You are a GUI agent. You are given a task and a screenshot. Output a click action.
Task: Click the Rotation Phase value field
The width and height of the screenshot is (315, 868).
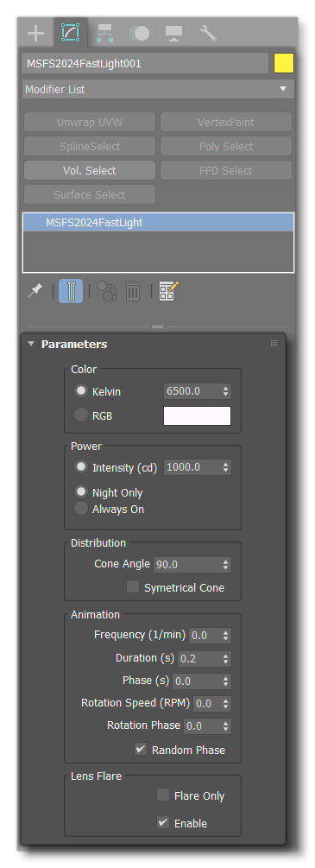(x=202, y=725)
